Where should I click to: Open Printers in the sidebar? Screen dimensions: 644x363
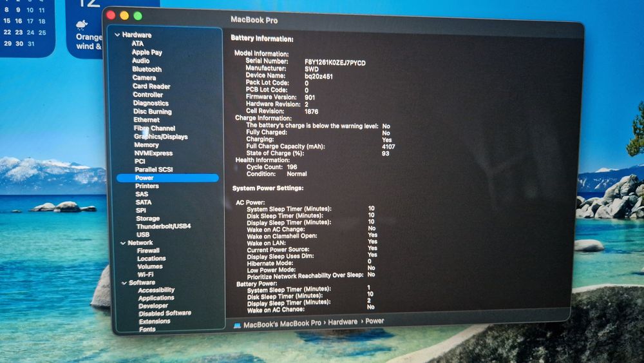point(147,186)
